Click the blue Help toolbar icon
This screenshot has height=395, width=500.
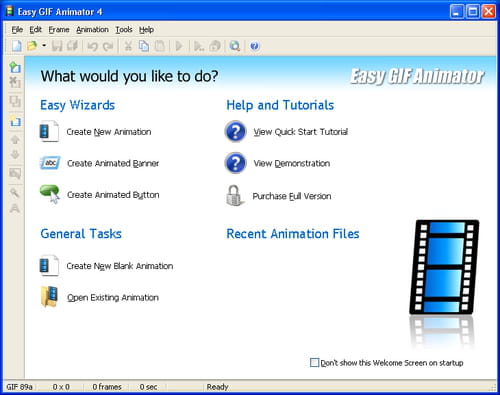click(x=254, y=46)
